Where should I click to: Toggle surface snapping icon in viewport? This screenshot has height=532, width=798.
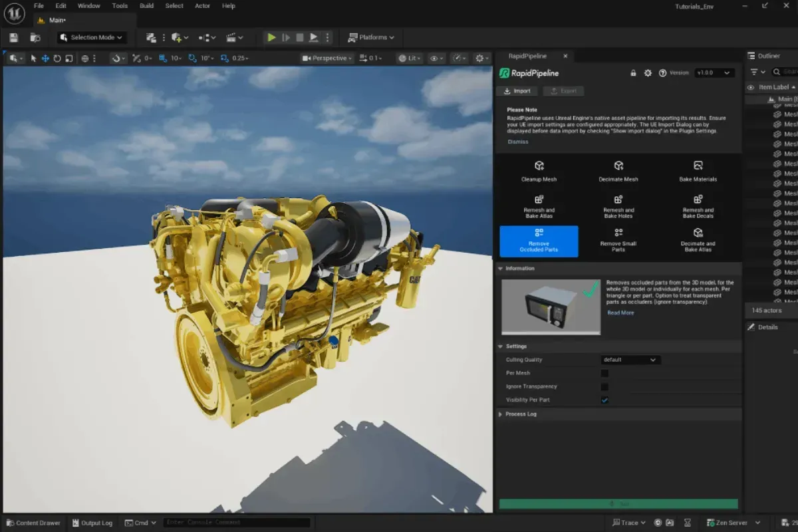118,59
